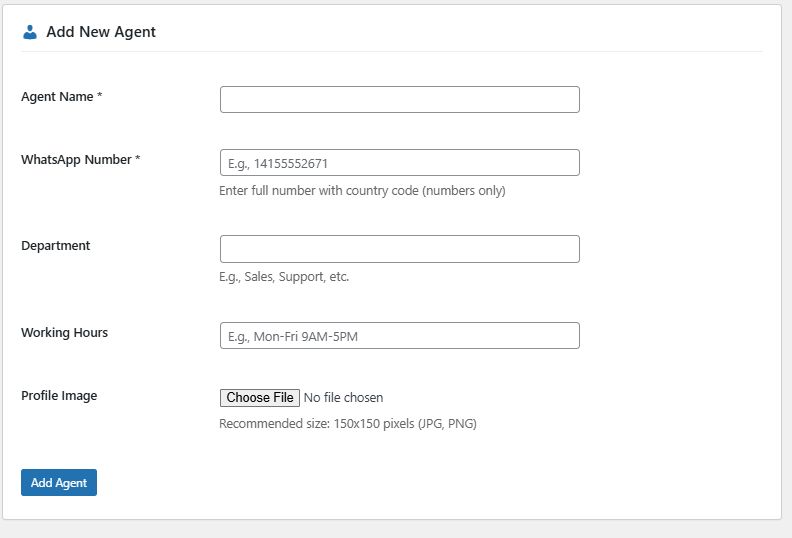Click the Agent Name required asterisk
This screenshot has width=792, height=538.
pyautogui.click(x=100, y=97)
